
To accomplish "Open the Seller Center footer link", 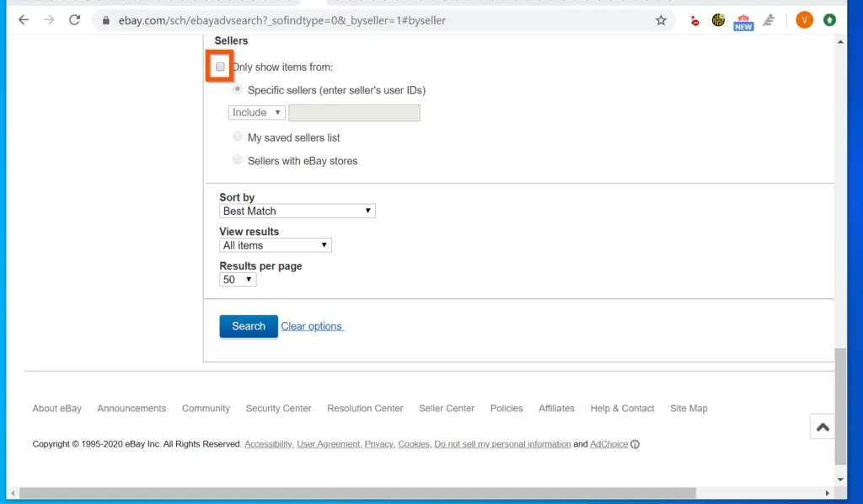I will click(x=447, y=408).
